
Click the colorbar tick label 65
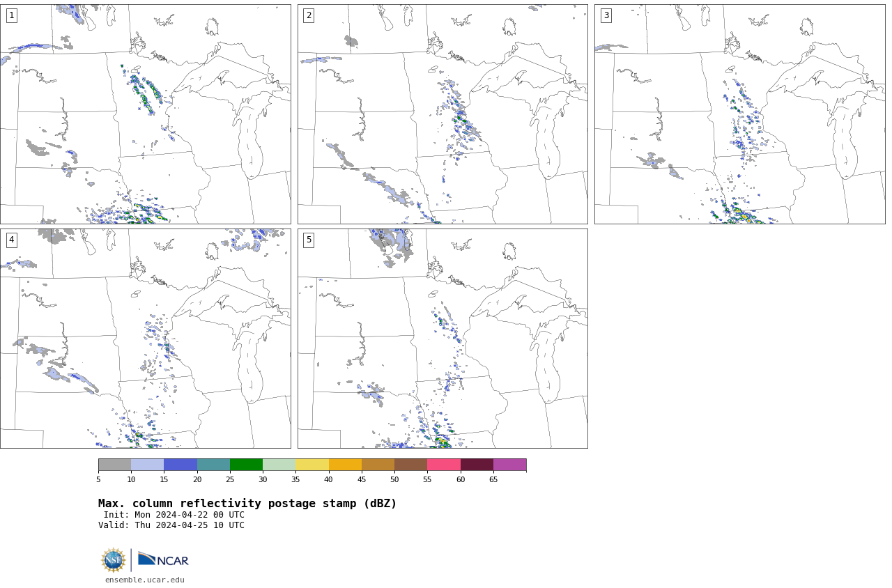coord(493,479)
